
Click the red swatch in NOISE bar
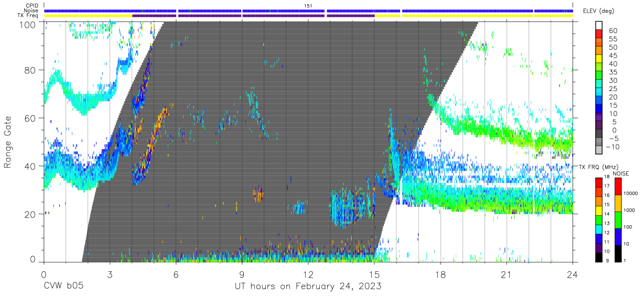click(618, 186)
